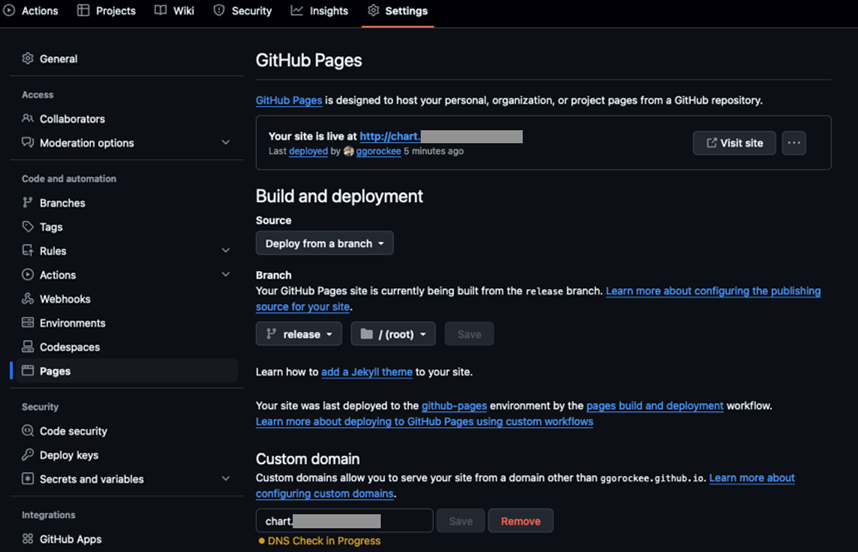Screen dimensions: 858x552
Task: Click the Settings gear icon in top nav
Action: 373,10
